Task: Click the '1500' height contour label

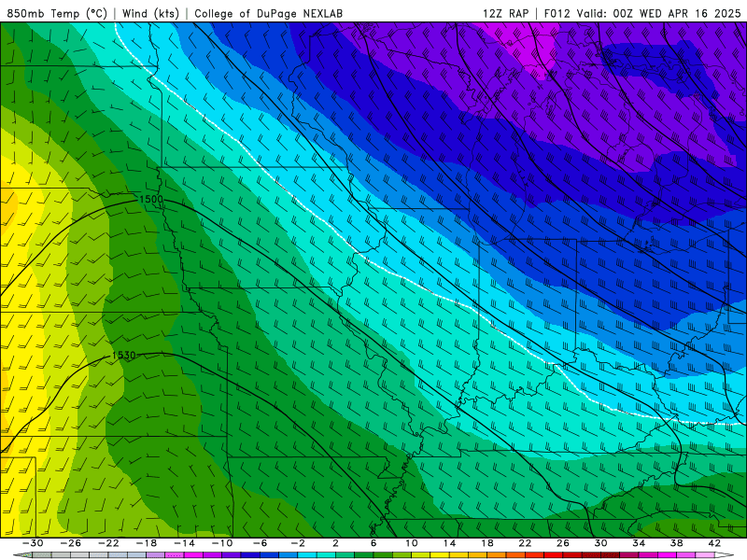Action: pos(151,199)
